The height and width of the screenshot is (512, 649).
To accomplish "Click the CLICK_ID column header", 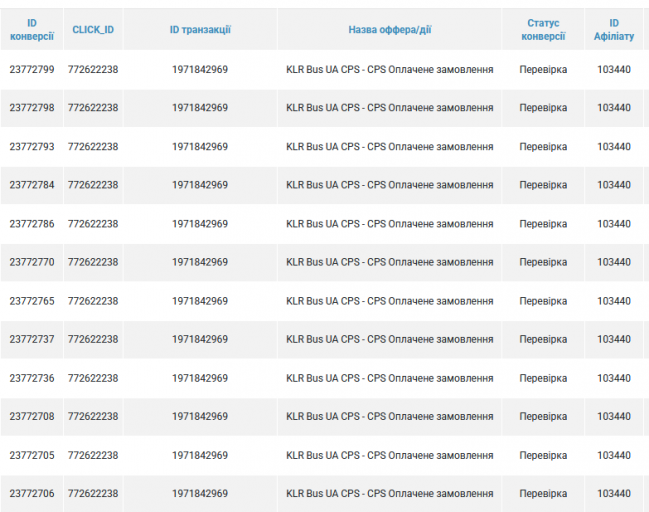I will [x=93, y=29].
